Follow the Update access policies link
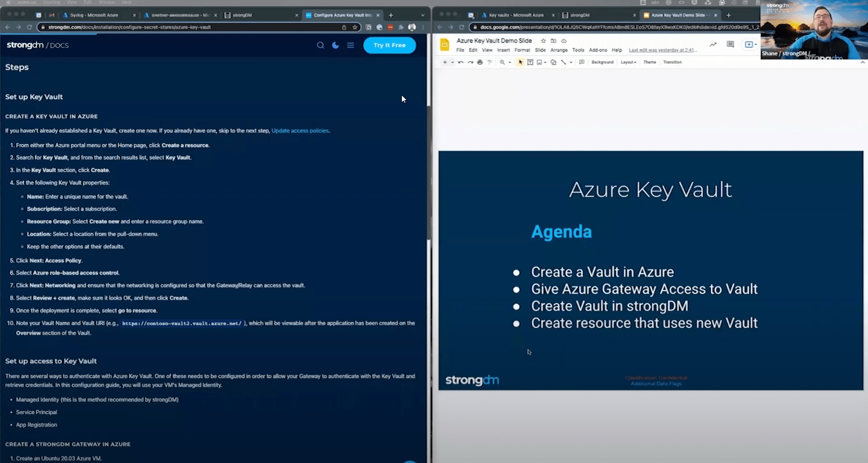Screen dimensions: 868x463 (x=300, y=131)
